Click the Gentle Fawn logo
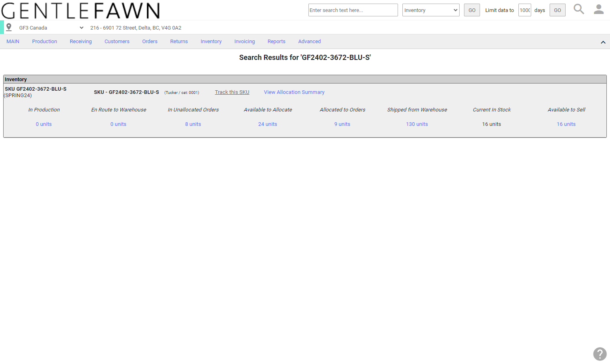Screen dimensions: 610x364 pyautogui.click(x=80, y=11)
